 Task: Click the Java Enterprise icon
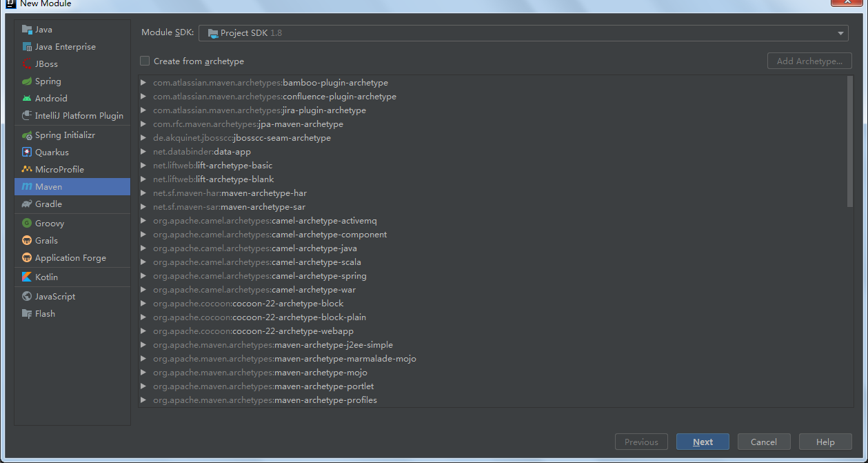tap(27, 47)
